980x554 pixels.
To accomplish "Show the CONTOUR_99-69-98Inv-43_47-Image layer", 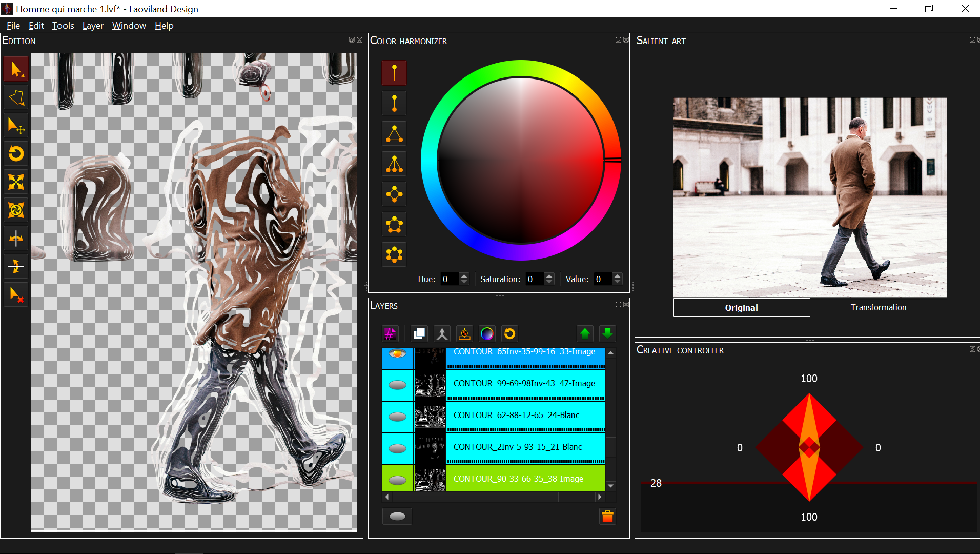I will [397, 385].
